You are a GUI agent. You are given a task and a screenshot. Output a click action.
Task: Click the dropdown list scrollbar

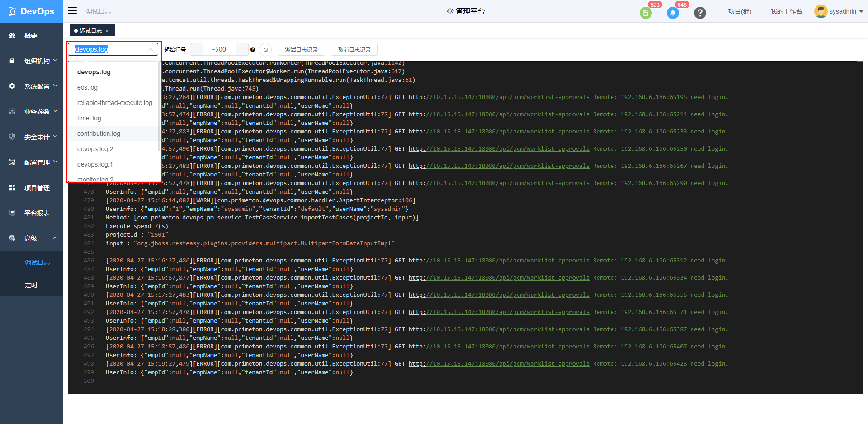point(159,106)
